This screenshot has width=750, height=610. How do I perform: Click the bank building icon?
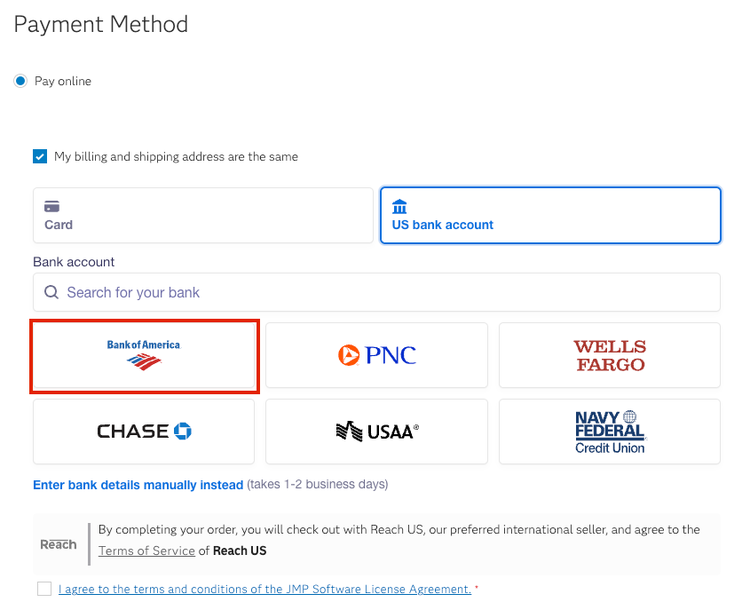coord(400,206)
